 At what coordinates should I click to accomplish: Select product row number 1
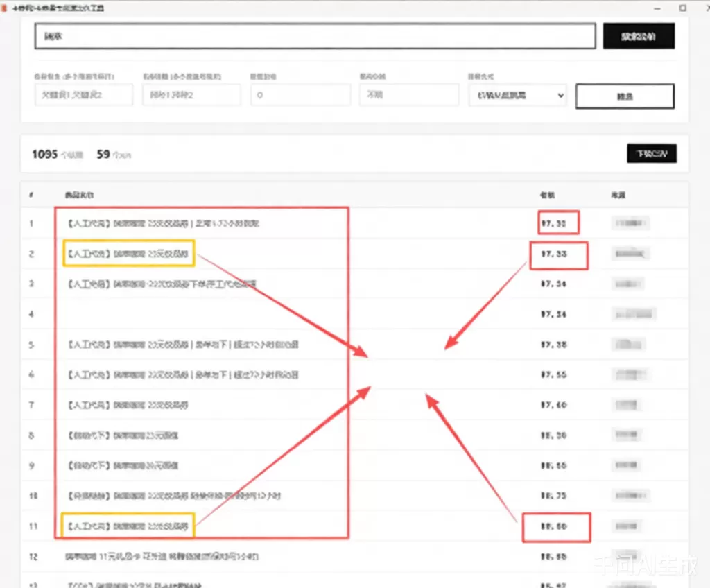pos(163,224)
